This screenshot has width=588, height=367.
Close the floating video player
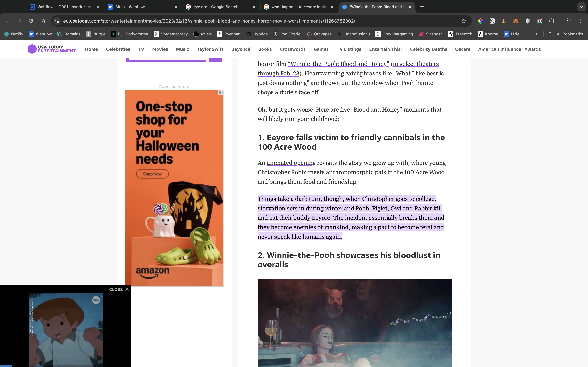[x=119, y=289]
